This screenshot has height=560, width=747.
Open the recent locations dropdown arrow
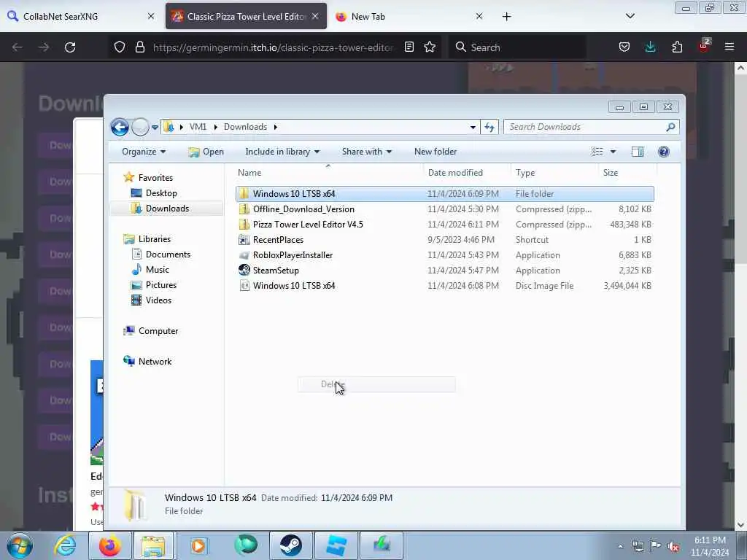point(155,127)
